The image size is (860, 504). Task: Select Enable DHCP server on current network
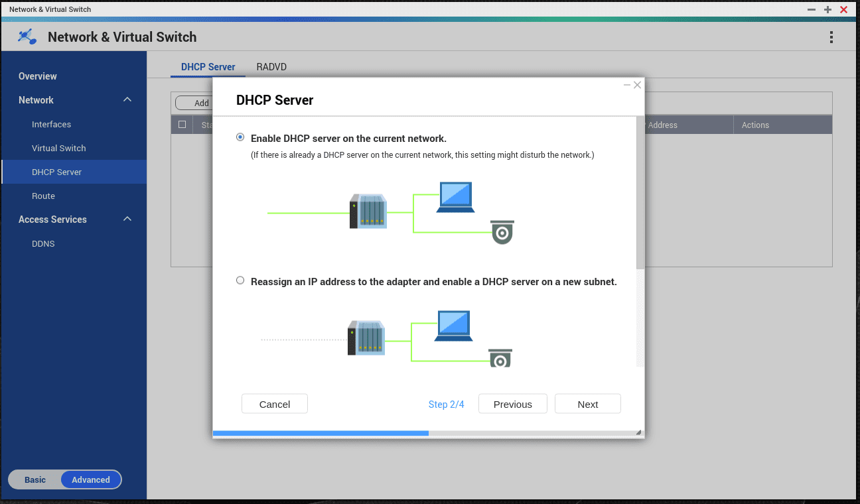[240, 137]
